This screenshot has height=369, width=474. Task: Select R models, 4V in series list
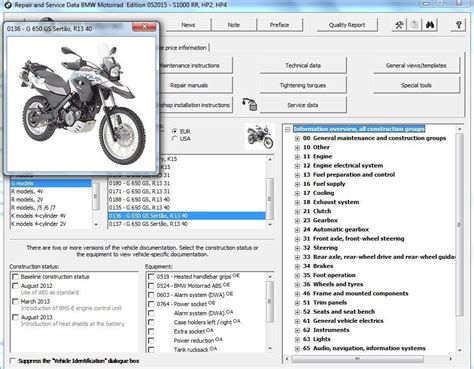click(x=51, y=191)
